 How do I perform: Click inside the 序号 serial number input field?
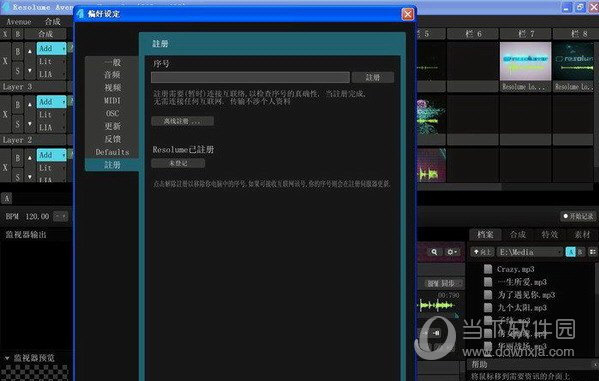pyautogui.click(x=250, y=78)
